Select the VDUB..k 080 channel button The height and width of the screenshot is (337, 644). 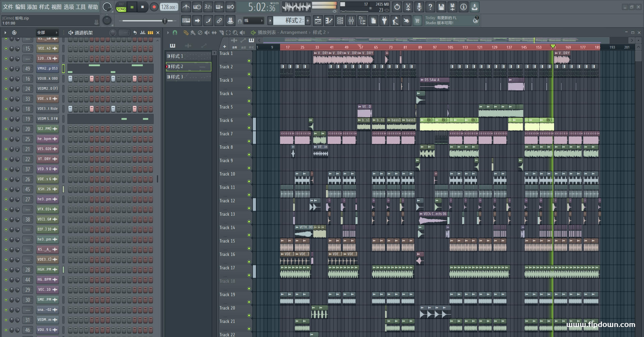pos(47,79)
